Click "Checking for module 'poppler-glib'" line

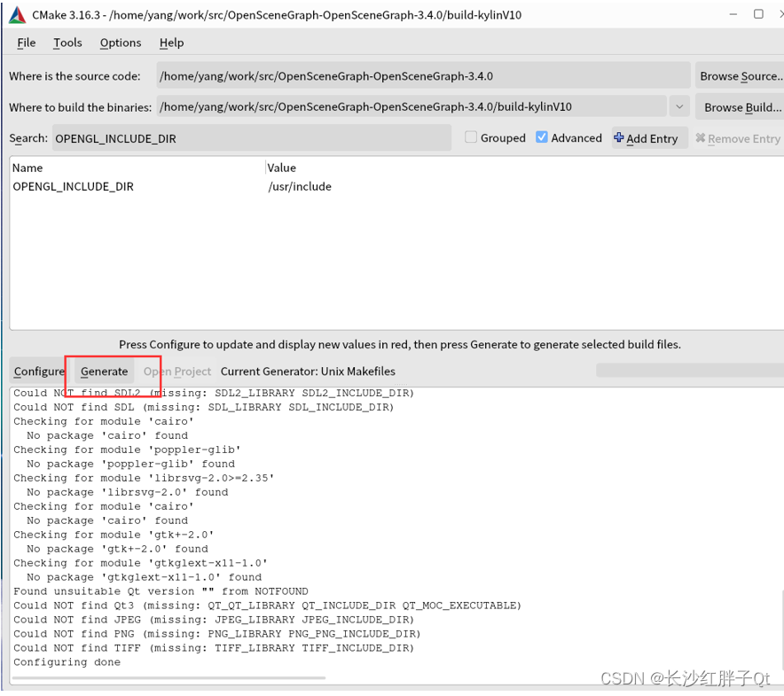pos(127,450)
